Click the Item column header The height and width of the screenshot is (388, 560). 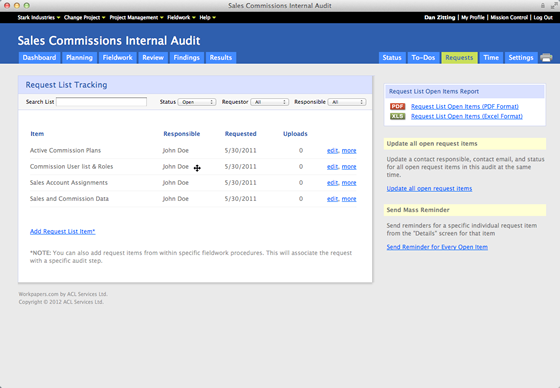(37, 134)
